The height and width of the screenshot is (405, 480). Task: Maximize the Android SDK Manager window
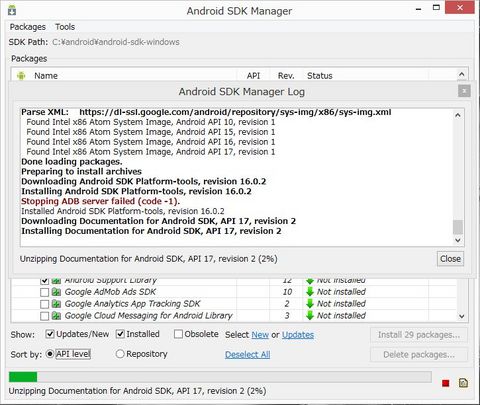436,7
